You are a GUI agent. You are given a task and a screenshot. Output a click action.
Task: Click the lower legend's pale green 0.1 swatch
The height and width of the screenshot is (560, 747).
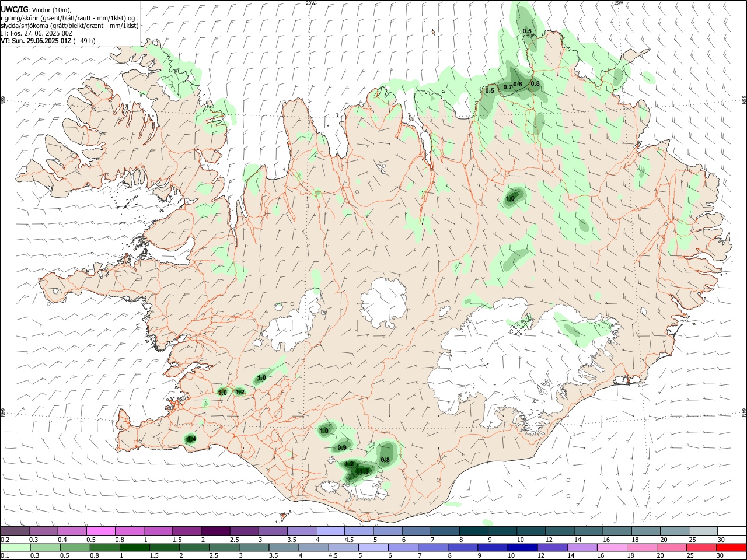[x=15, y=547]
